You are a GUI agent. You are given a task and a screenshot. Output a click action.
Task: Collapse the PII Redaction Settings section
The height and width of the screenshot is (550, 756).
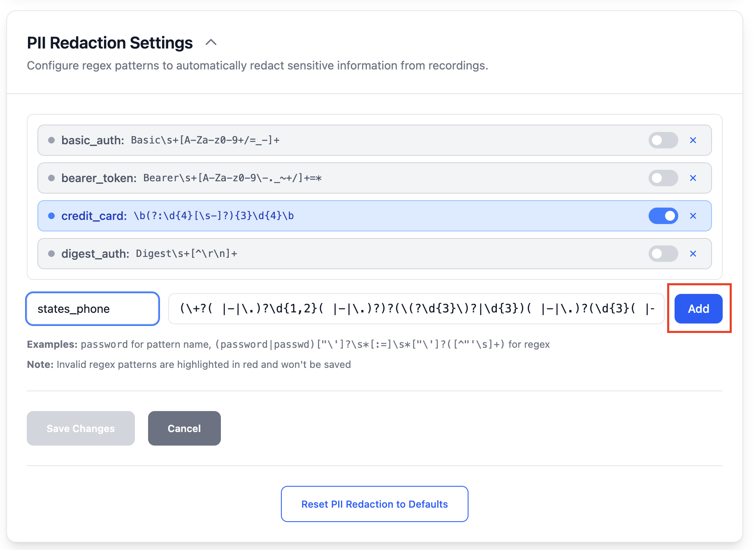pos(211,42)
